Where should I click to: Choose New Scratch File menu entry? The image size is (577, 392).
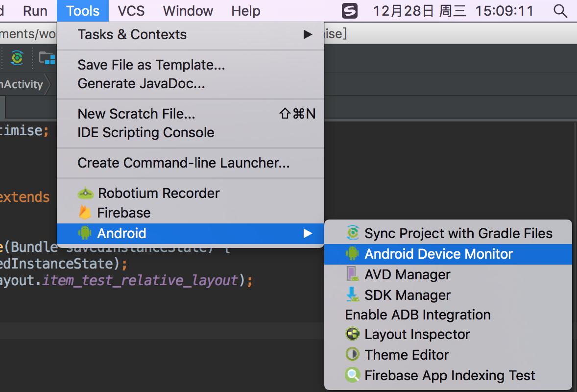coord(136,114)
